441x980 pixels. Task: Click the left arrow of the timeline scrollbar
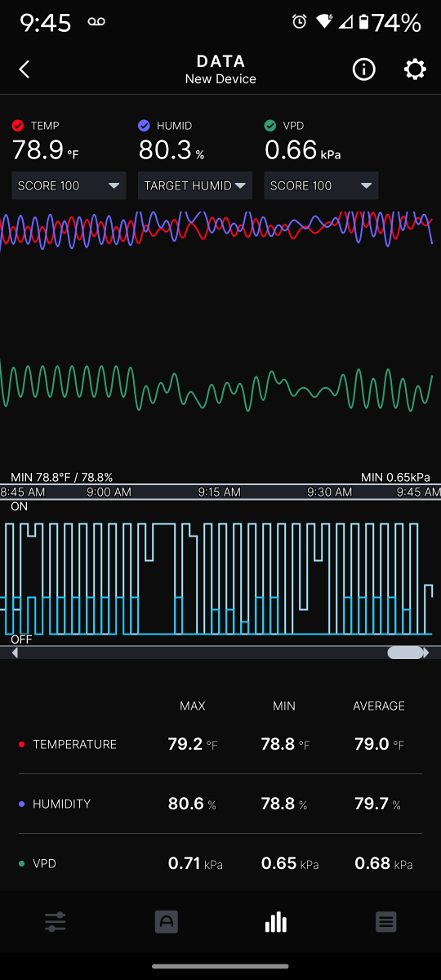15,653
